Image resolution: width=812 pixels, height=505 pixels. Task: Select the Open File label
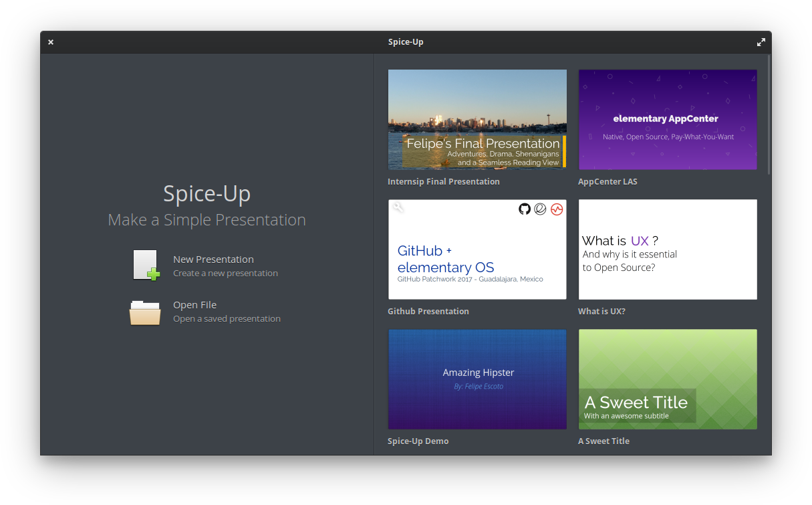click(x=194, y=305)
